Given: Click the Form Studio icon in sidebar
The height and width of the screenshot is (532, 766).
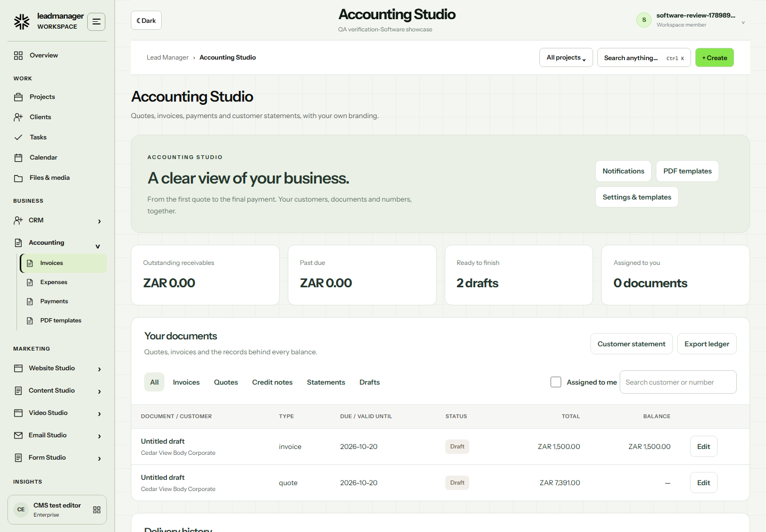Looking at the screenshot, I should click(x=19, y=458).
